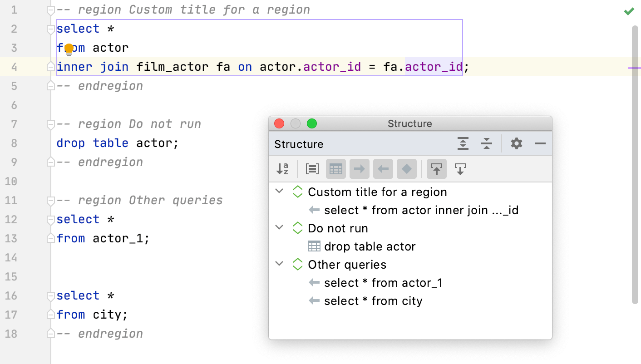Click the collapse-all icon in Structure header

click(x=487, y=143)
